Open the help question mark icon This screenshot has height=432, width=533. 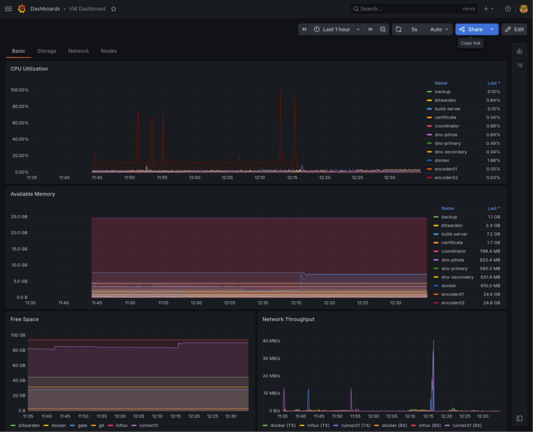(x=508, y=9)
